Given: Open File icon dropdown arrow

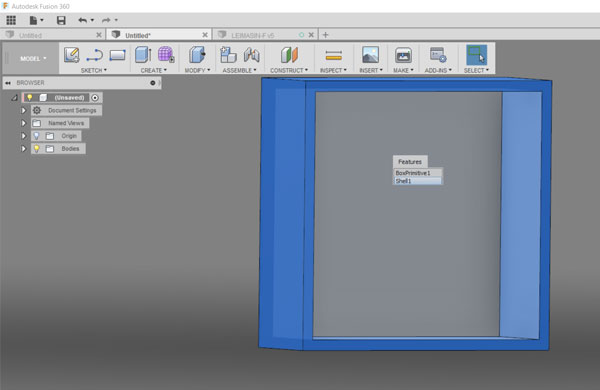Looking at the screenshot, I should pos(42,20).
